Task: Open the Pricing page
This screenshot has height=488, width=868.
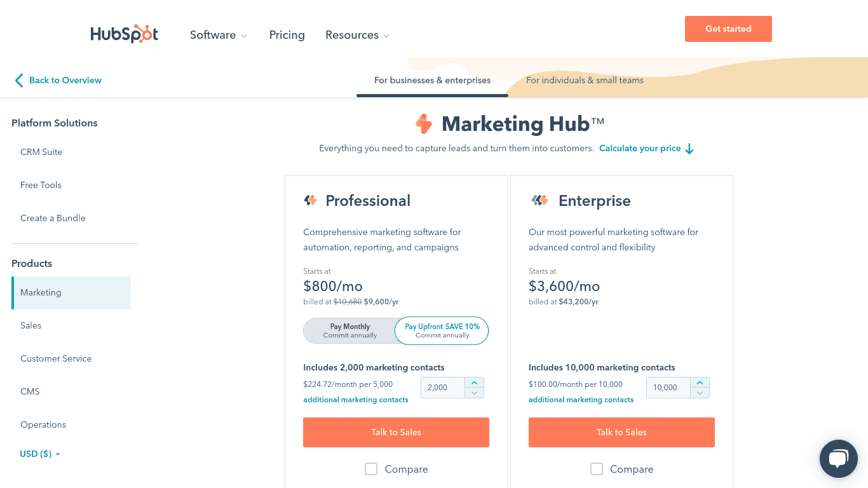Action: coord(287,35)
